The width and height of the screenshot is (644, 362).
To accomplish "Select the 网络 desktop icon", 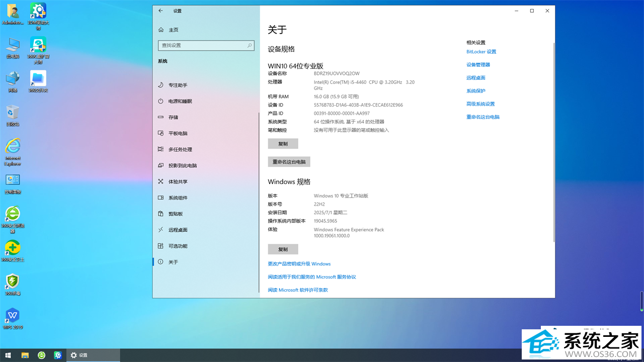I will 13,82.
